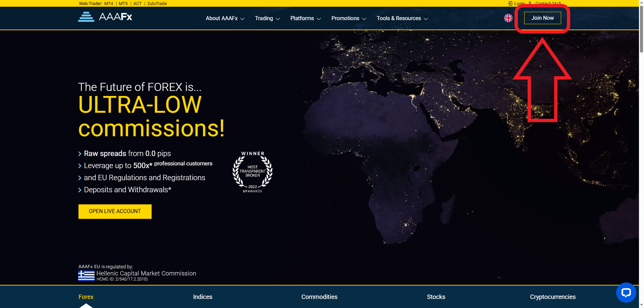
Task: Click 'Deposits and Withdrawals*' text
Action: pyautogui.click(x=127, y=190)
